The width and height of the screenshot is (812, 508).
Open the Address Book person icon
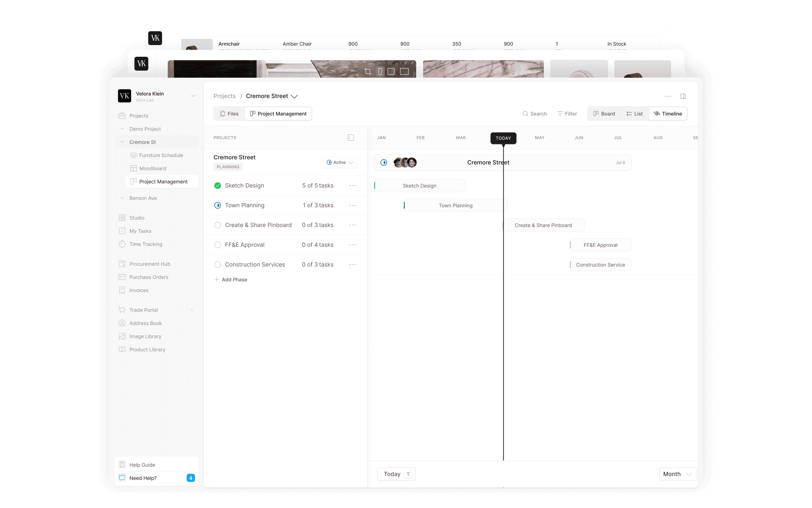pyautogui.click(x=122, y=323)
